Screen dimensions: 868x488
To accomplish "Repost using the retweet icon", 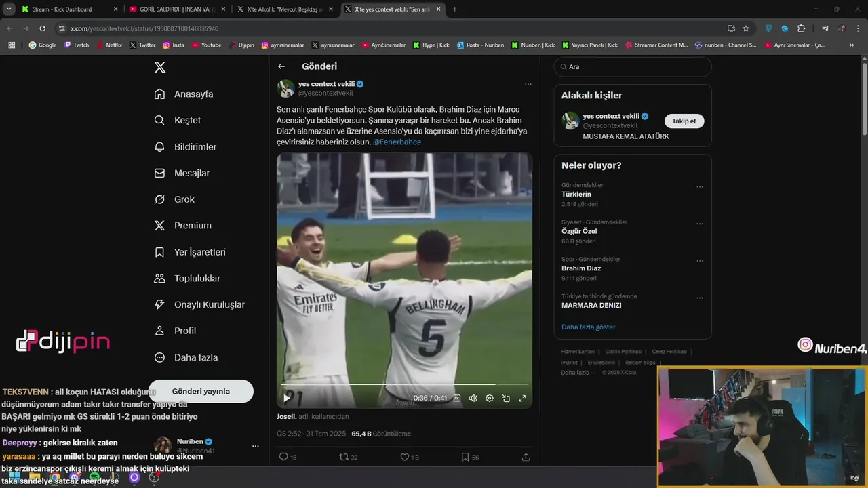I will click(x=344, y=457).
